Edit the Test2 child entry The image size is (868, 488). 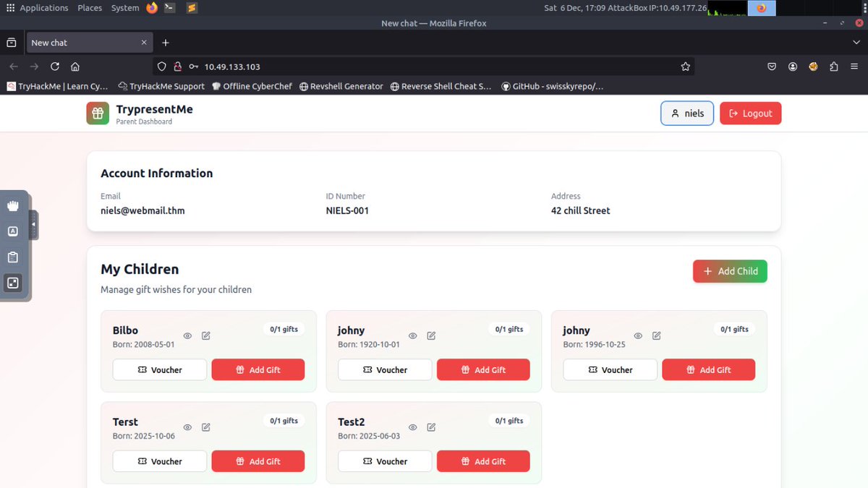click(x=432, y=427)
